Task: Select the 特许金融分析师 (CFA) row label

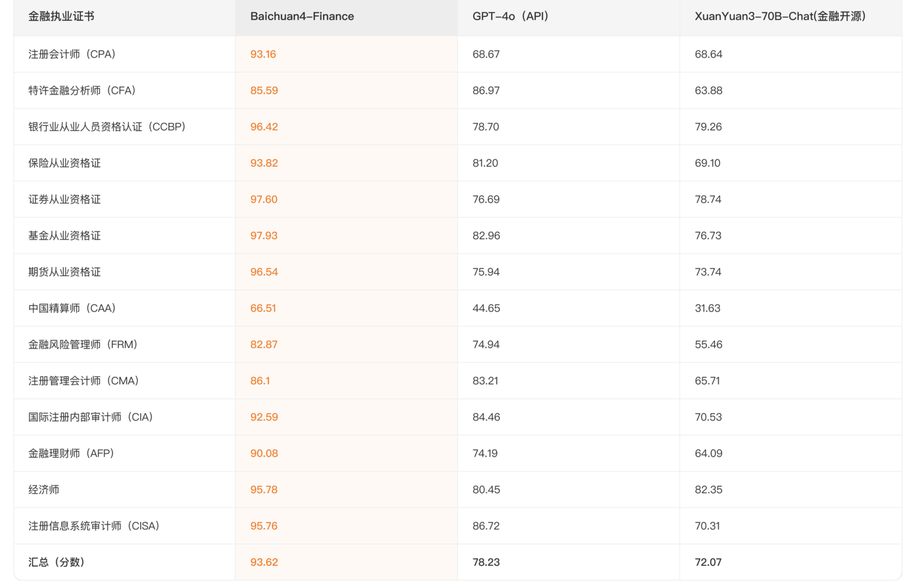Action: point(82,90)
